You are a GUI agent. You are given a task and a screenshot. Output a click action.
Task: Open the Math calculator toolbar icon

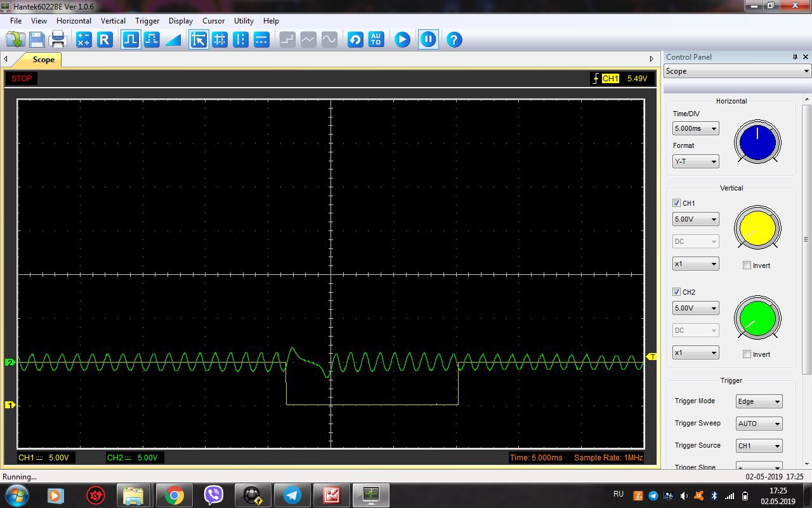click(x=84, y=39)
